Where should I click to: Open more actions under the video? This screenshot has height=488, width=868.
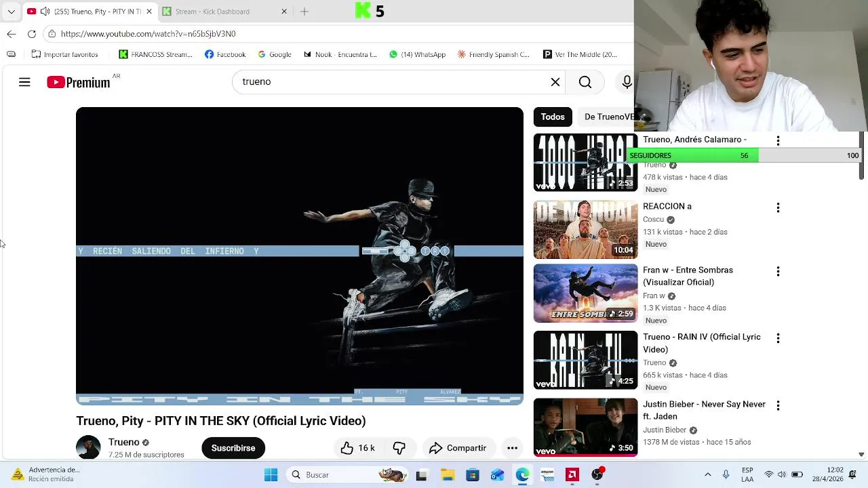(x=513, y=448)
